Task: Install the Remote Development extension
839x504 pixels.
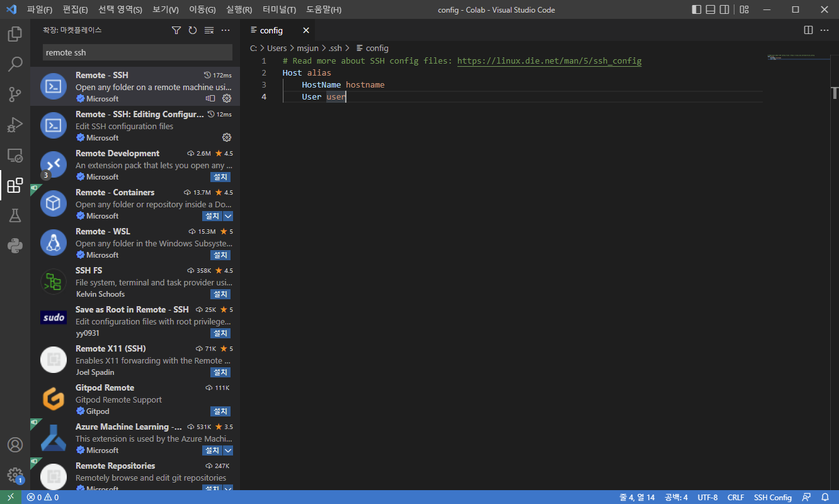Action: pos(220,177)
